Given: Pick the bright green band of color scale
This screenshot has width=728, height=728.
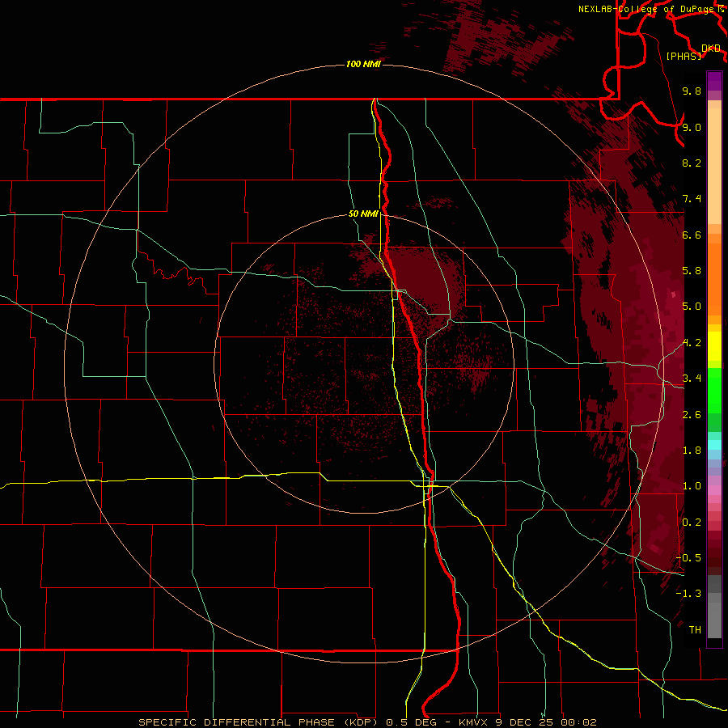Looking at the screenshot, I should [714, 391].
